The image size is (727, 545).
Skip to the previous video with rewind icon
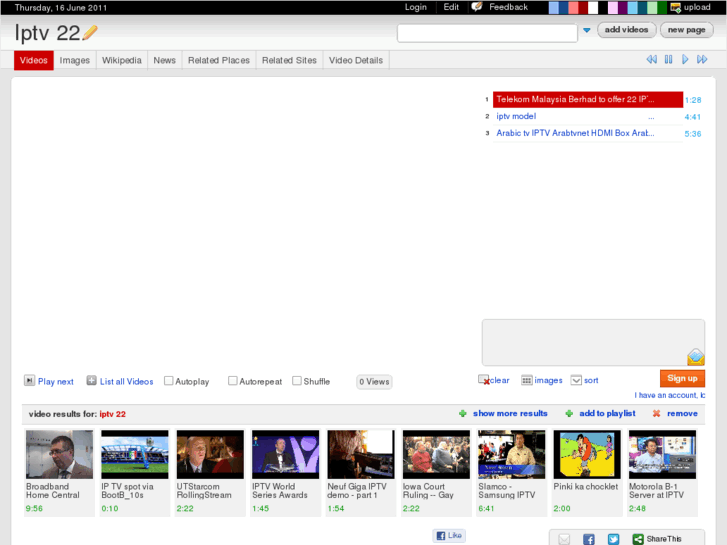(651, 59)
